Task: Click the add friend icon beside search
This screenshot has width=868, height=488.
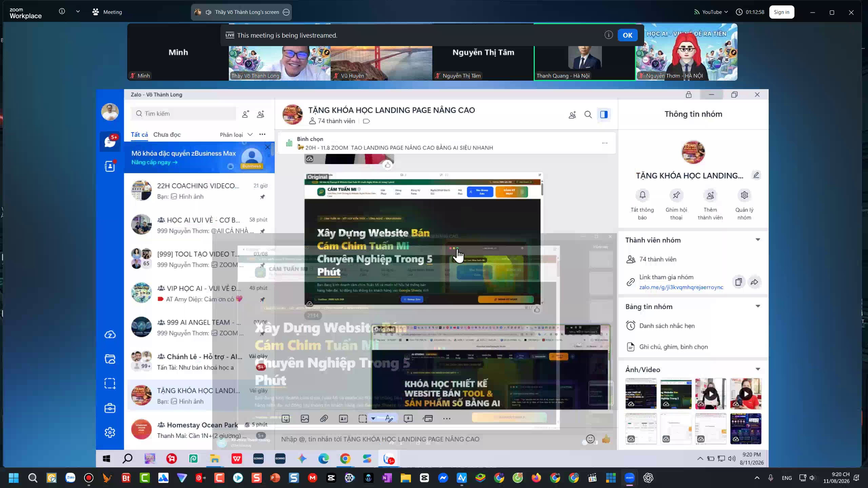Action: pos(245,114)
